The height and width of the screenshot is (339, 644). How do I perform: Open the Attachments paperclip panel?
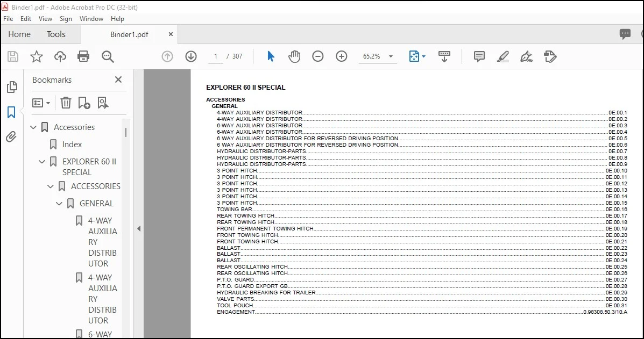pyautogui.click(x=11, y=136)
